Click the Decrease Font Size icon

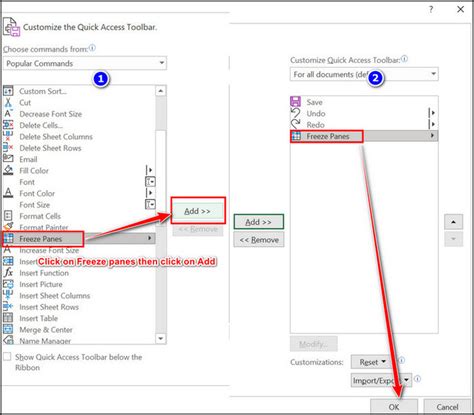[8, 113]
